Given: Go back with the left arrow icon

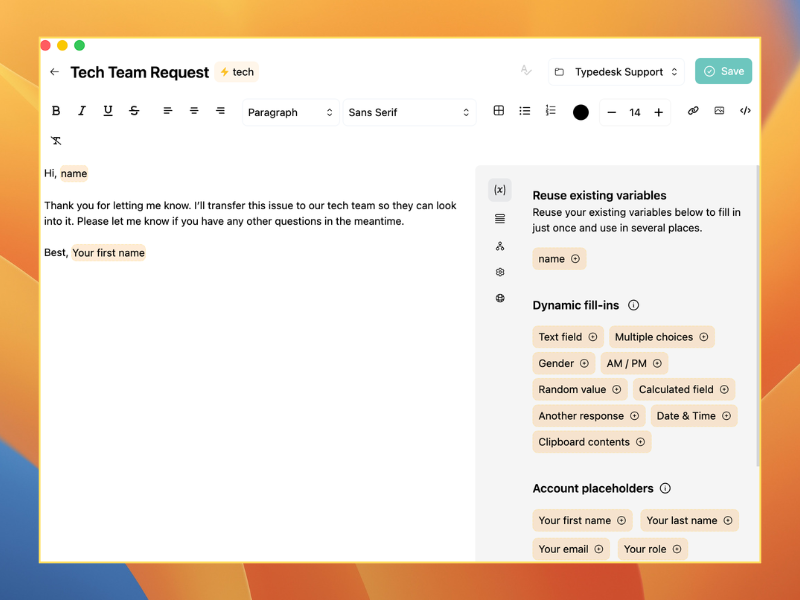Looking at the screenshot, I should (55, 72).
